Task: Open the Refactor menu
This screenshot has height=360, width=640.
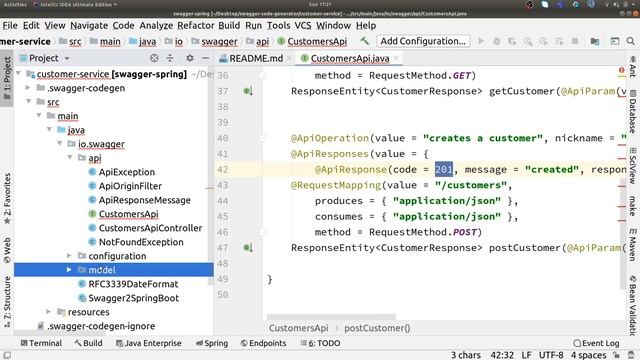Action: click(x=196, y=25)
